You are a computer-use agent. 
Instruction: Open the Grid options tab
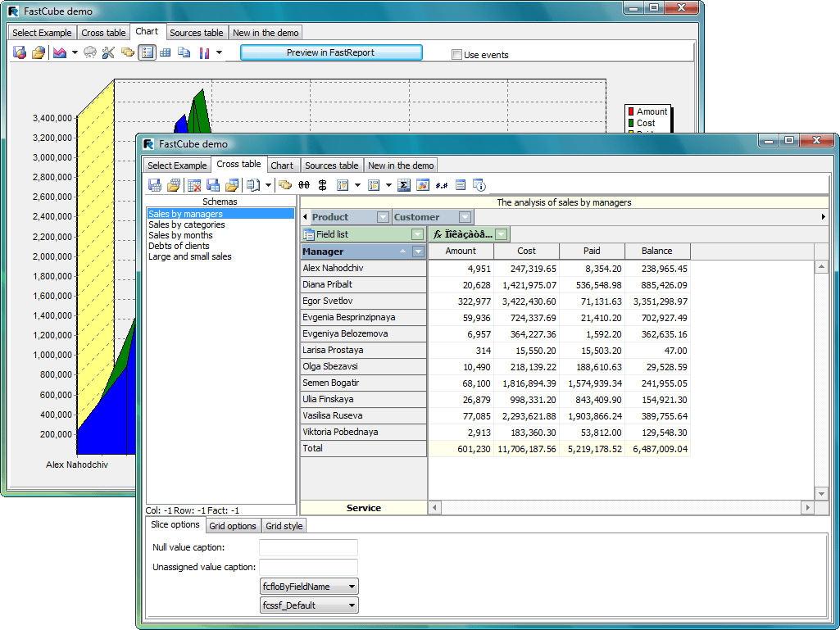[233, 526]
